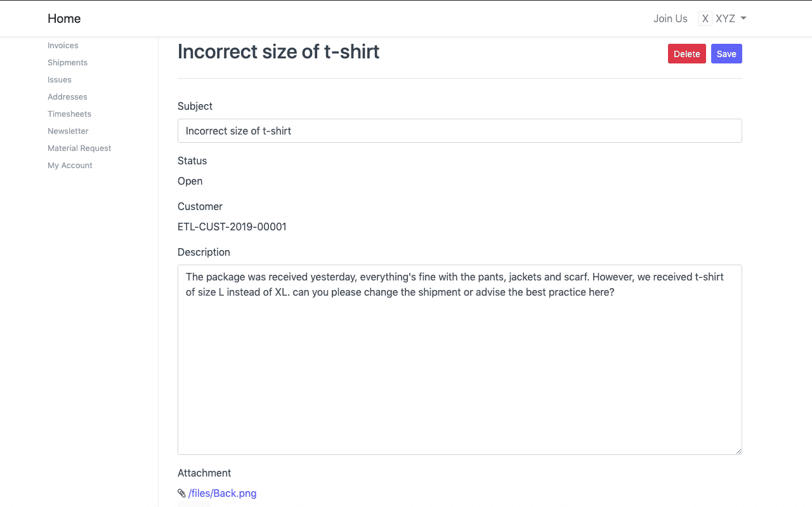Open the Invoices sidebar item
The image size is (812, 507).
point(63,46)
